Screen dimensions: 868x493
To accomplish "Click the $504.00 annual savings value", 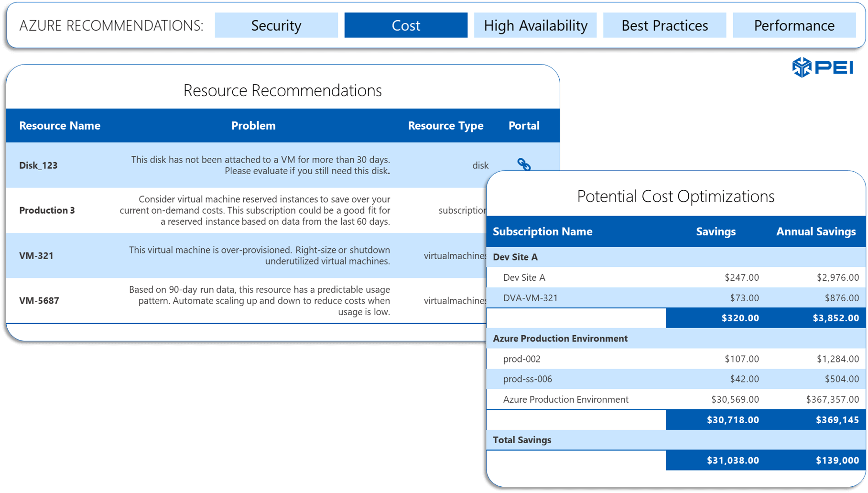I will coord(842,379).
